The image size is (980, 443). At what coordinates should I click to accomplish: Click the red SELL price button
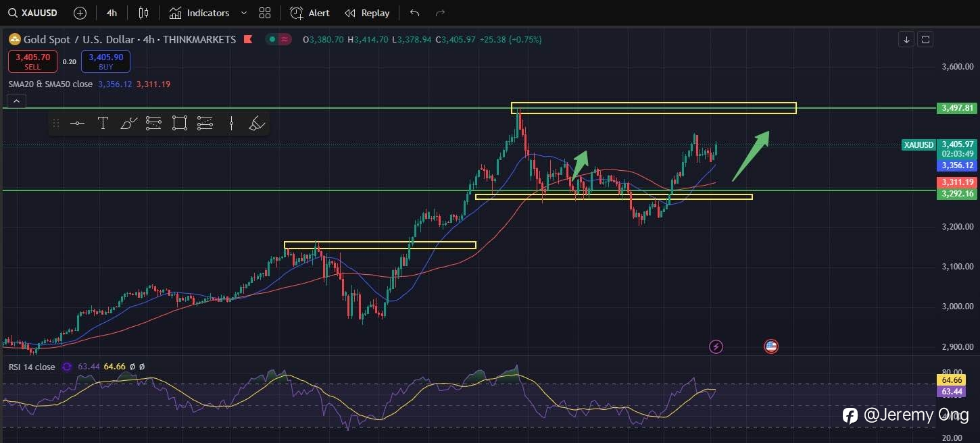coord(32,61)
